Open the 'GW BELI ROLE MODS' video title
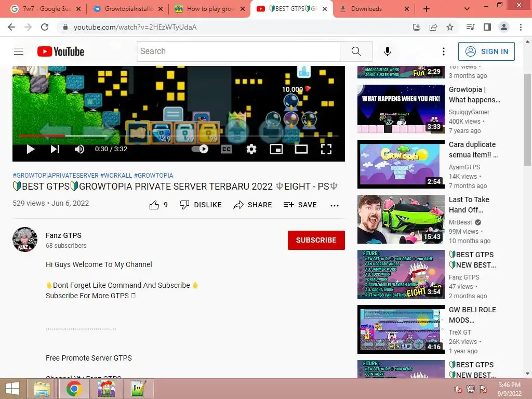 [472, 315]
